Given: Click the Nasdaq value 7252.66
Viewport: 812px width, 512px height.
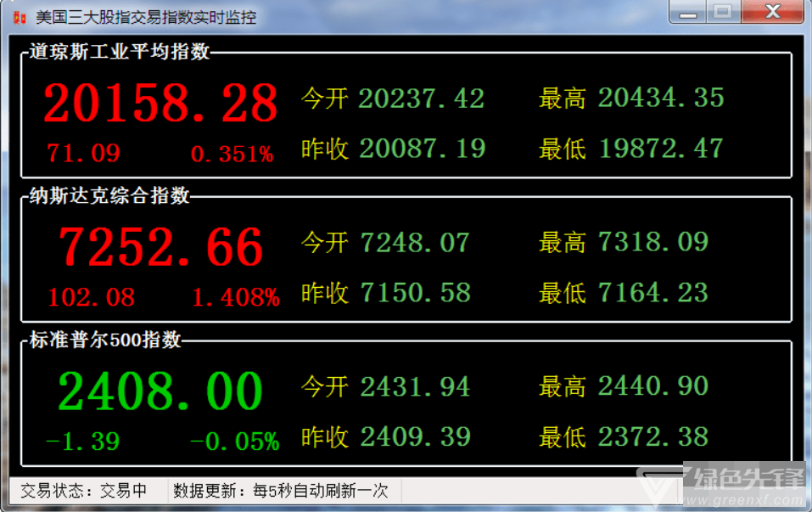Looking at the screenshot, I should coord(160,247).
